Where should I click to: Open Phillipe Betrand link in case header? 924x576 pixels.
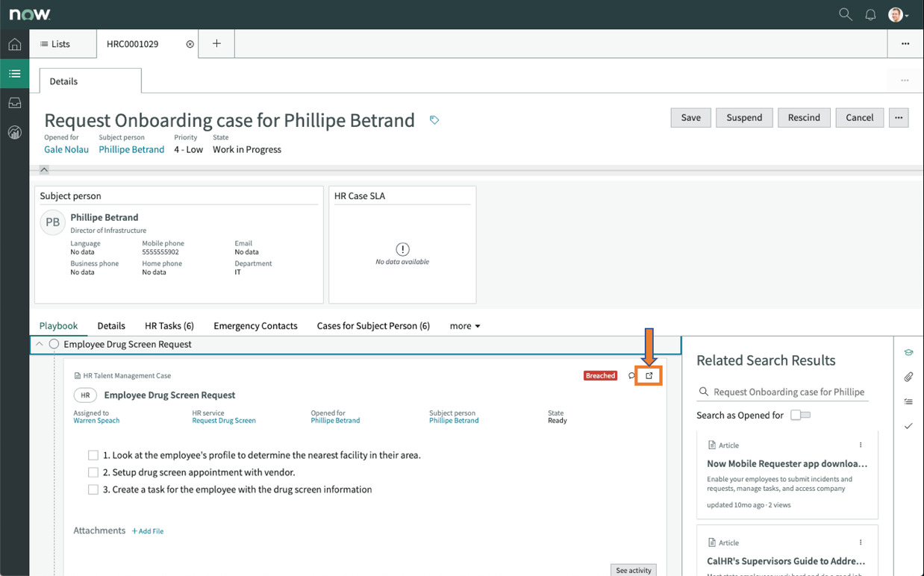click(x=131, y=149)
